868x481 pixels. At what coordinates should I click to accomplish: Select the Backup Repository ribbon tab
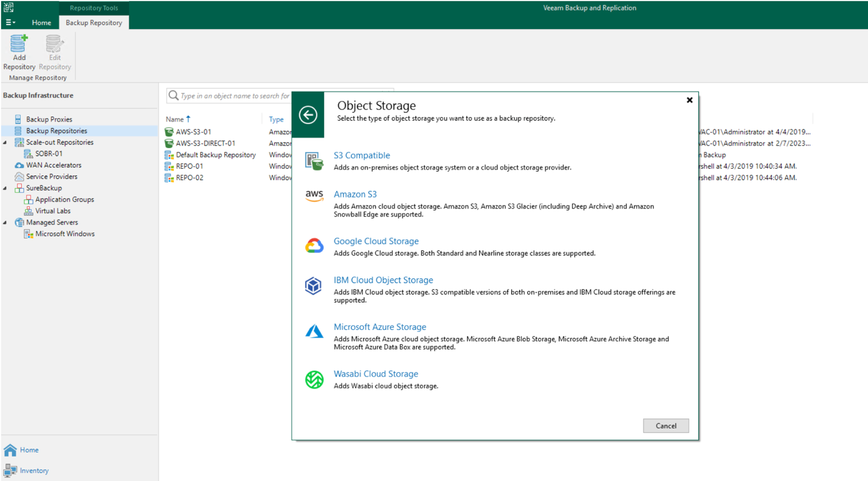(x=94, y=22)
